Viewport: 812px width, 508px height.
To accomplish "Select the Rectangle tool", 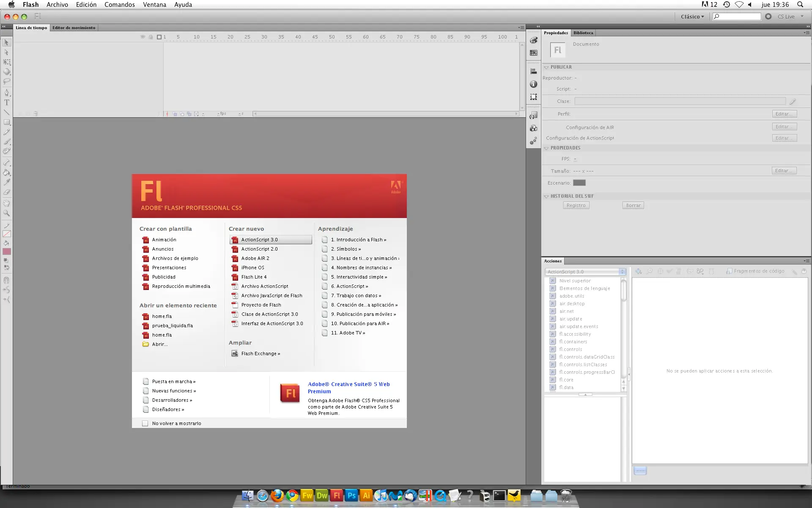I will click(x=6, y=122).
